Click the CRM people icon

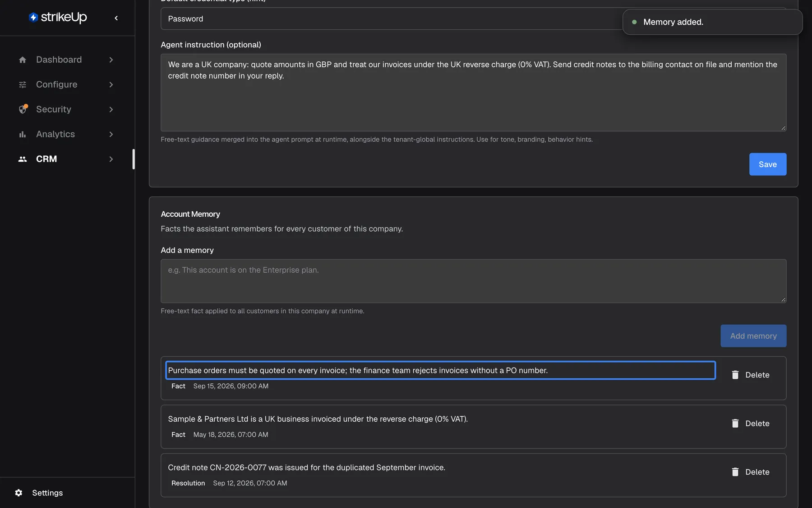coord(23,159)
